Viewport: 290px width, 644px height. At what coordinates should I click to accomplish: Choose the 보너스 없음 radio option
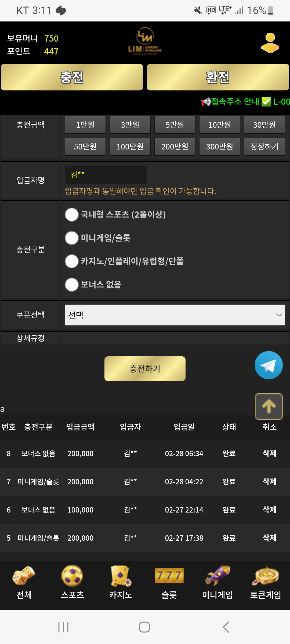click(72, 285)
